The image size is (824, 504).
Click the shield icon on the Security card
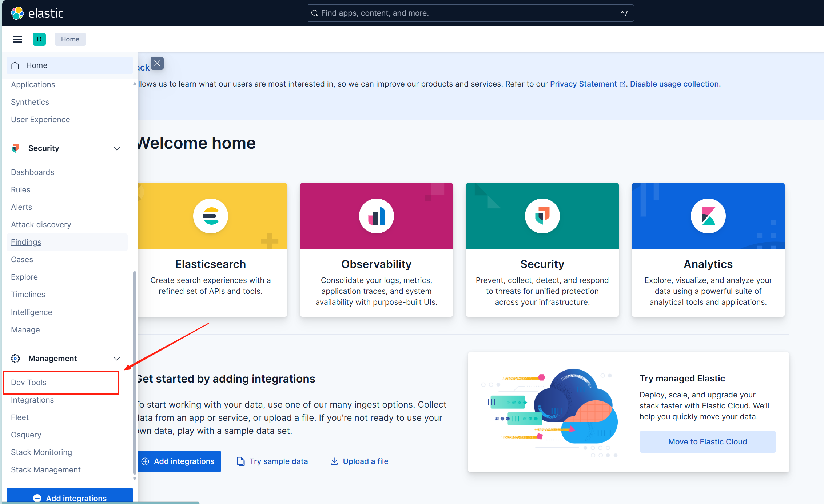(x=542, y=216)
